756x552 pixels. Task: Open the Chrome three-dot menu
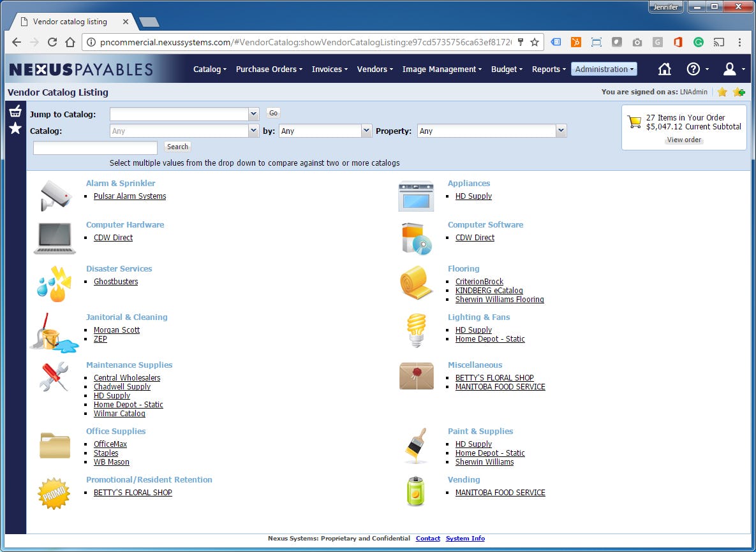(739, 42)
